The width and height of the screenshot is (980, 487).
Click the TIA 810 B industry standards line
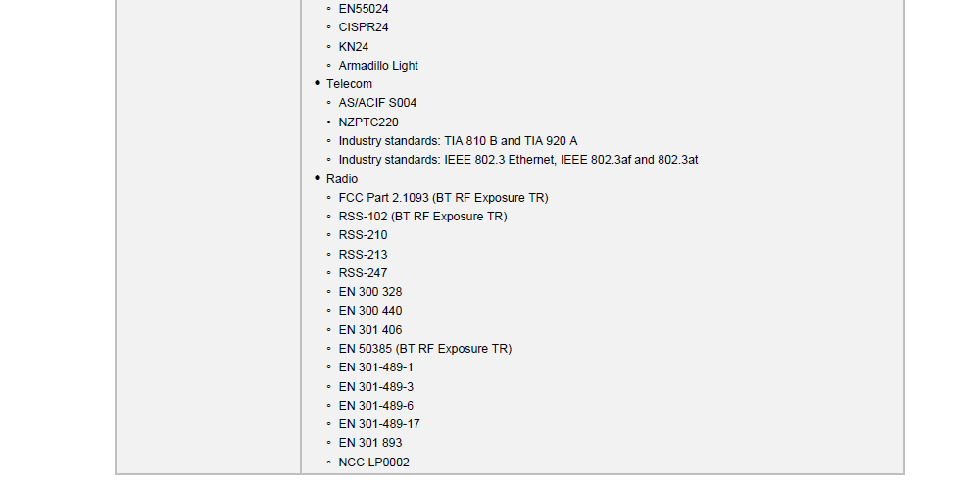tap(458, 141)
